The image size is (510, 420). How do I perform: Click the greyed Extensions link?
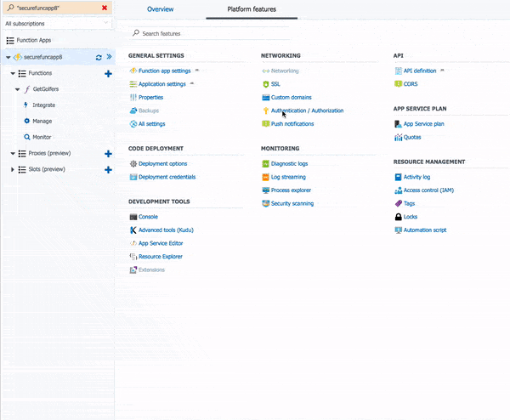click(151, 270)
